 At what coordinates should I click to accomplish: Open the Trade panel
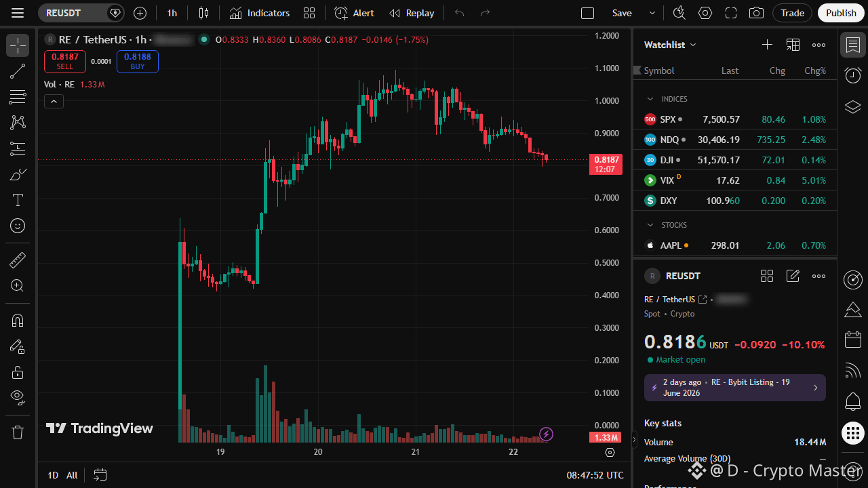tap(792, 13)
